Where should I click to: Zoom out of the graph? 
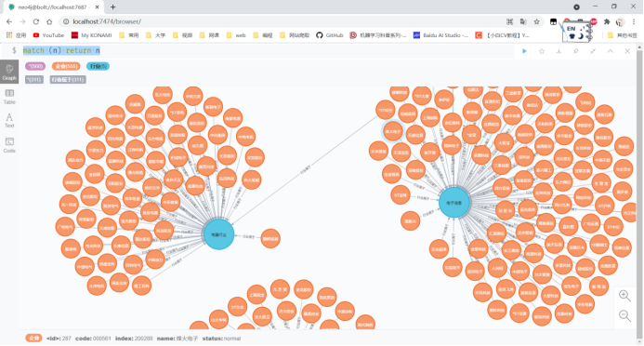click(x=624, y=315)
